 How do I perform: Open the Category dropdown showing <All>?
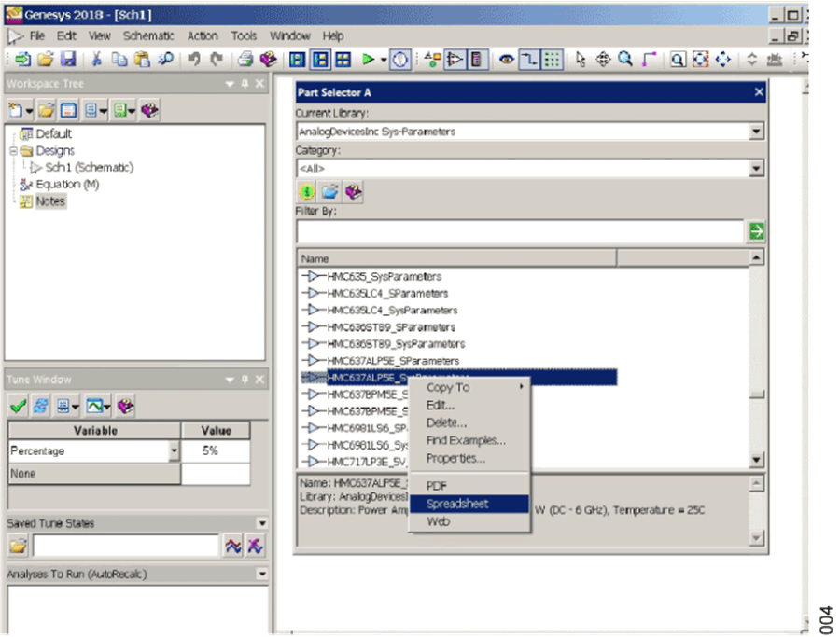tap(758, 168)
